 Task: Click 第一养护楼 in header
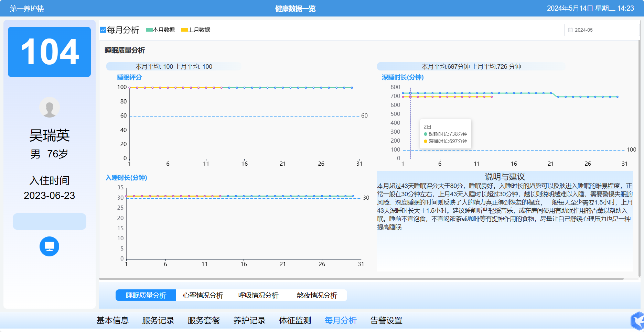tap(27, 8)
